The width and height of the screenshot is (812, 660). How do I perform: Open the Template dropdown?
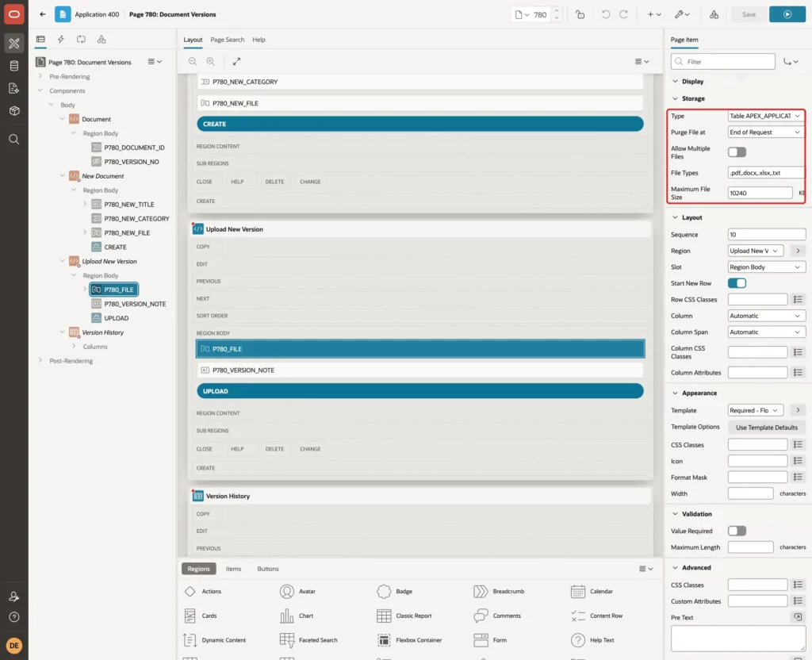click(755, 410)
